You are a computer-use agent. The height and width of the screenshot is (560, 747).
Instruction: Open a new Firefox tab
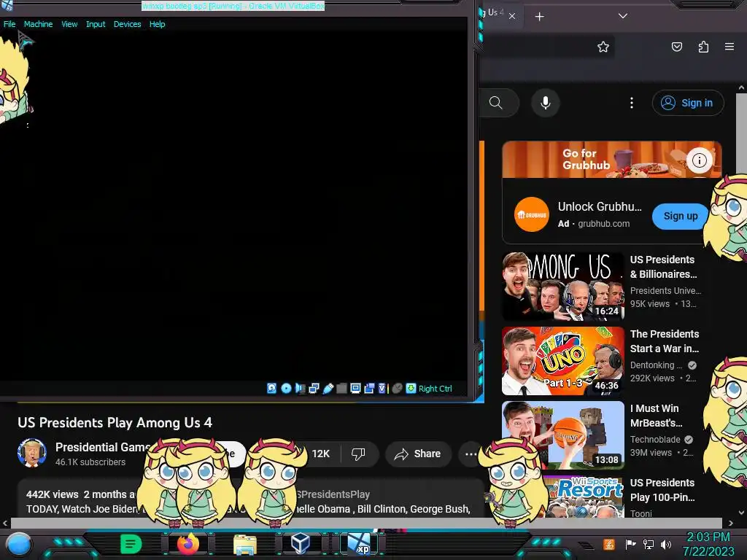point(539,17)
